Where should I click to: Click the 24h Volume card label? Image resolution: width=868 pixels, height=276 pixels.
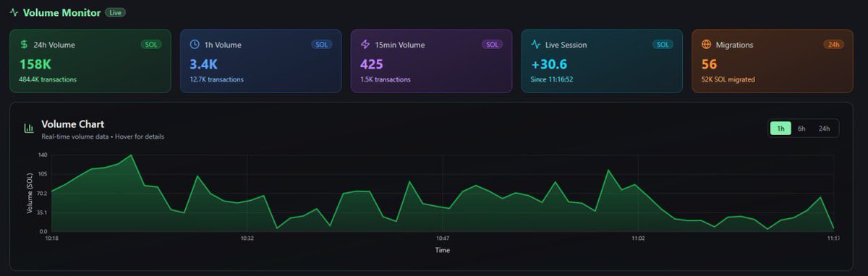pos(54,45)
